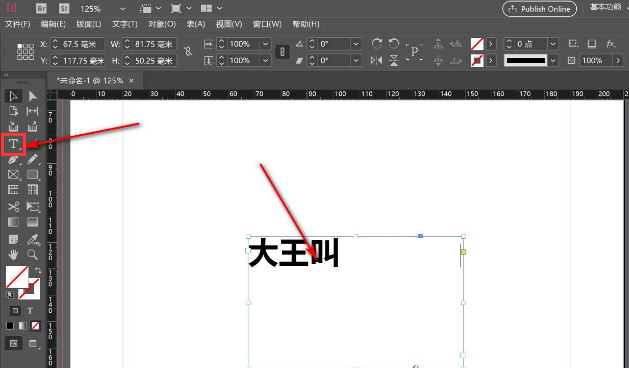Expand the rotation angle dropdown
This screenshot has height=368, width=629.
[356, 44]
